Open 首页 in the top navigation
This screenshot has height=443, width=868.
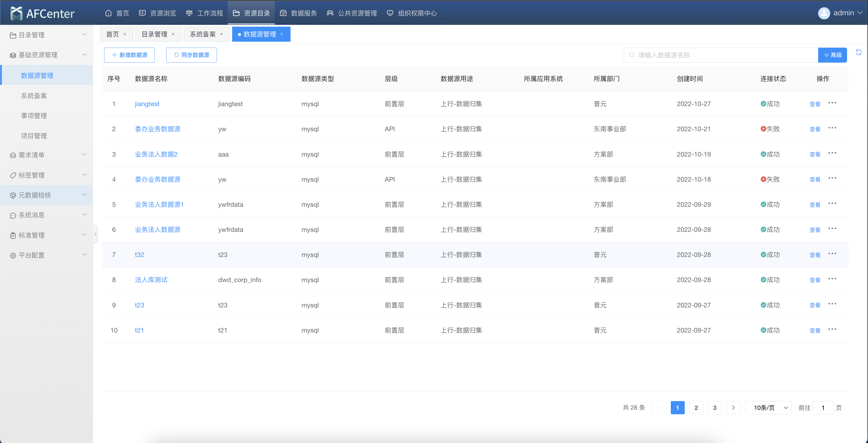(117, 13)
